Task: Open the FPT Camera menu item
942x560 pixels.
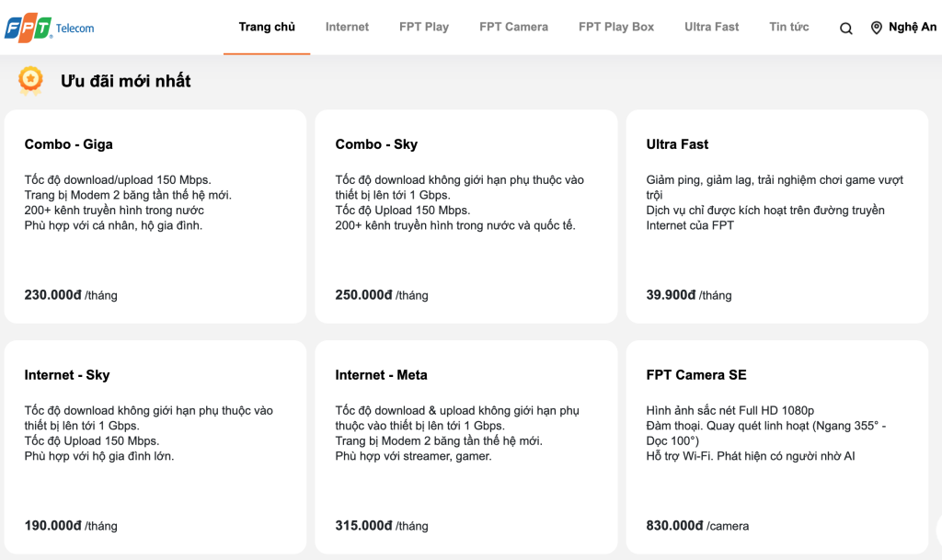Action: click(x=513, y=27)
